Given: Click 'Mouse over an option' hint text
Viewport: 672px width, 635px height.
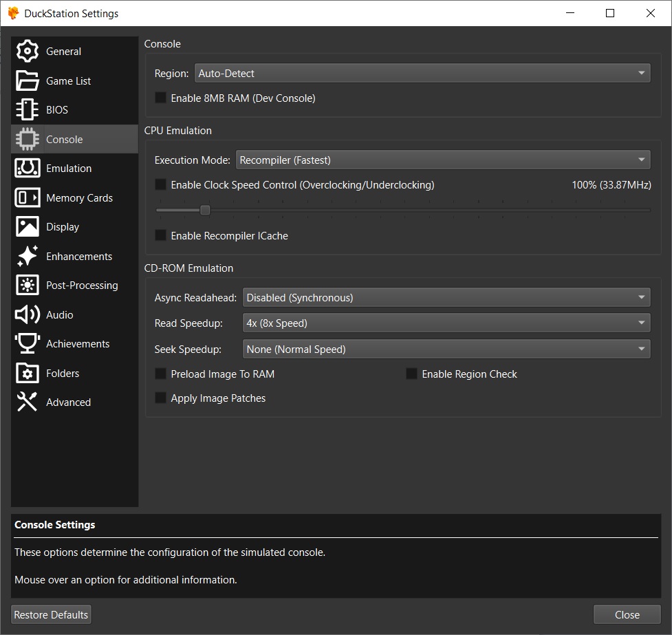Looking at the screenshot, I should [126, 580].
